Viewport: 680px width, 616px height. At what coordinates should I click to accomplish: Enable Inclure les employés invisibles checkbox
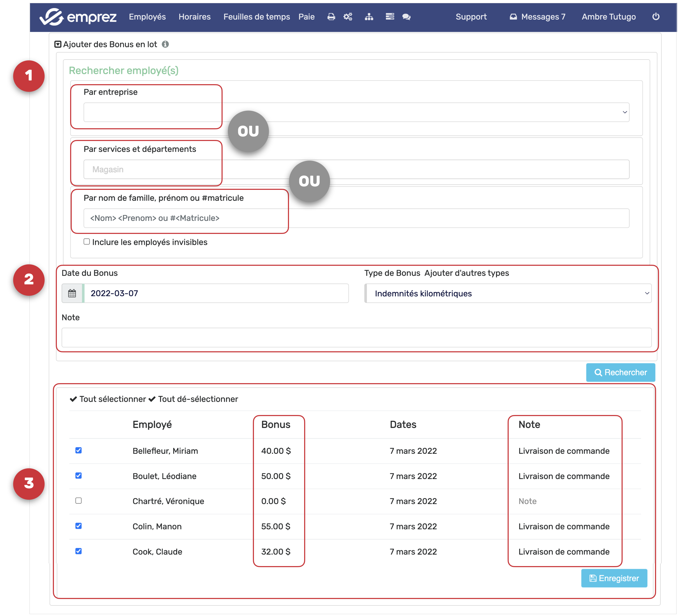(x=87, y=242)
